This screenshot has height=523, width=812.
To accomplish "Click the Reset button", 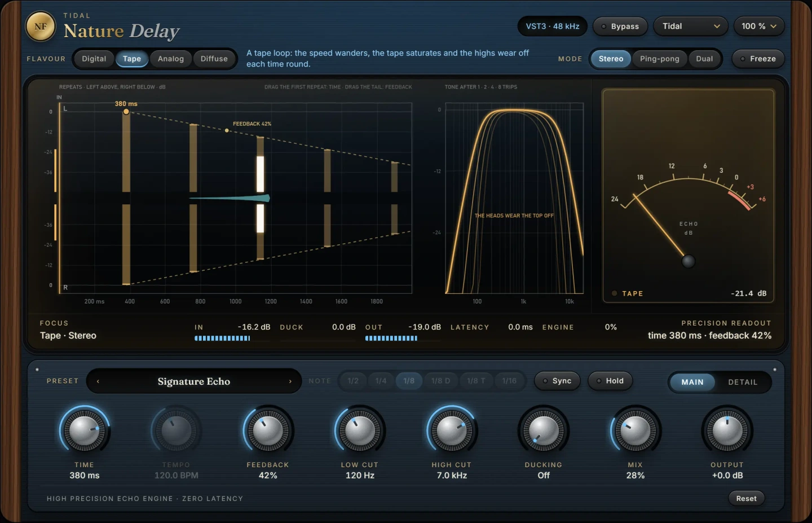I will (x=746, y=498).
